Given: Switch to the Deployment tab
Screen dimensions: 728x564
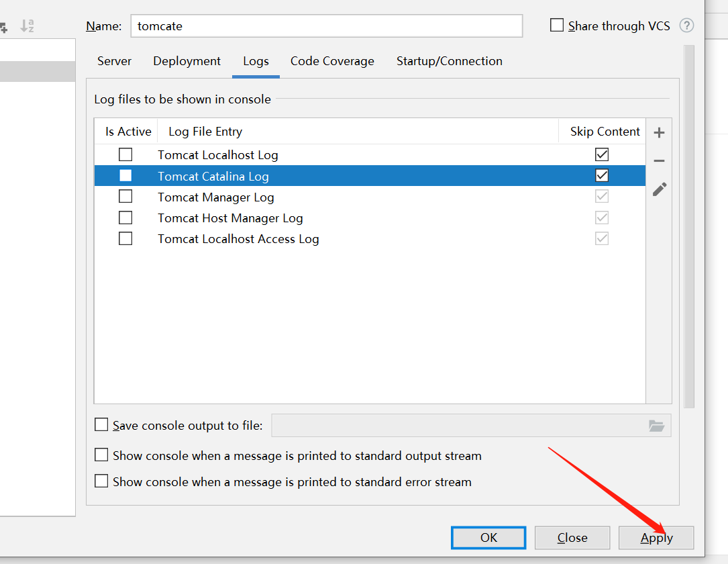Looking at the screenshot, I should 187,61.
